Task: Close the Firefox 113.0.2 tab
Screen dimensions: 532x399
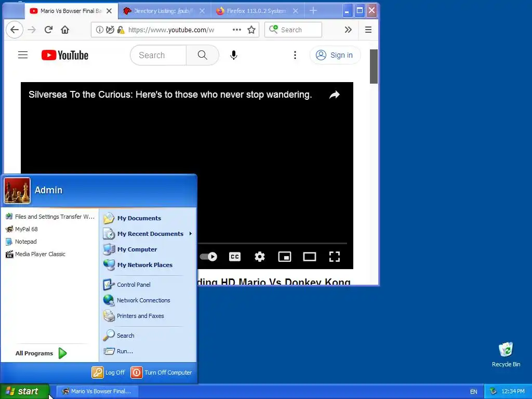Action: [x=296, y=11]
